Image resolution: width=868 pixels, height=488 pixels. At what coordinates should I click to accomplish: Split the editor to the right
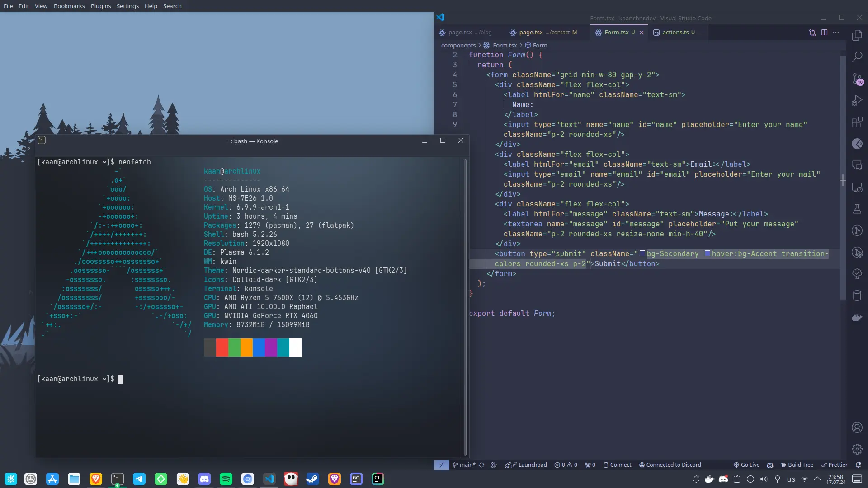(824, 33)
